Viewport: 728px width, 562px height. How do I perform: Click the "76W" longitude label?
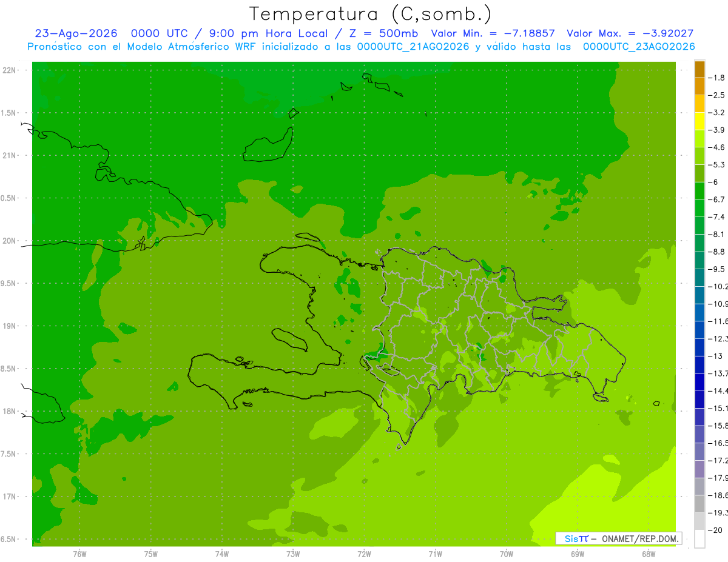(79, 554)
